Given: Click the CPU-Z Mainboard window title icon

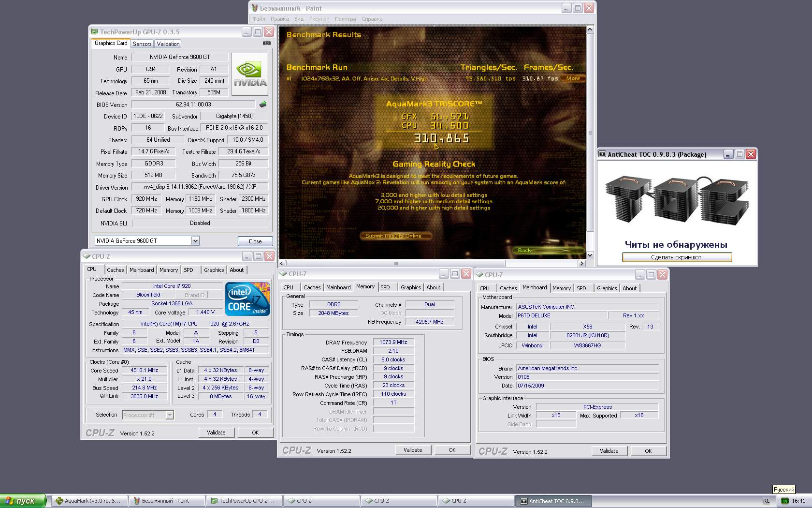Looking at the screenshot, I should [479, 275].
